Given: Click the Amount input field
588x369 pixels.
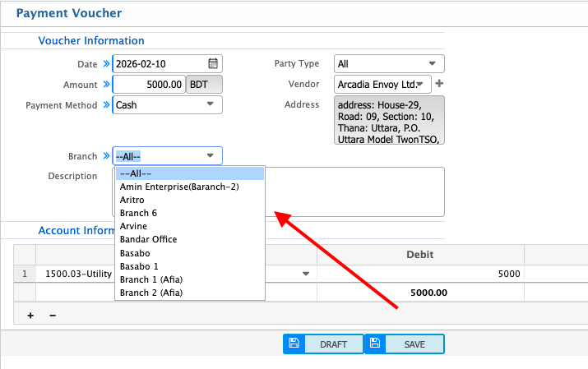Looking at the screenshot, I should point(149,85).
